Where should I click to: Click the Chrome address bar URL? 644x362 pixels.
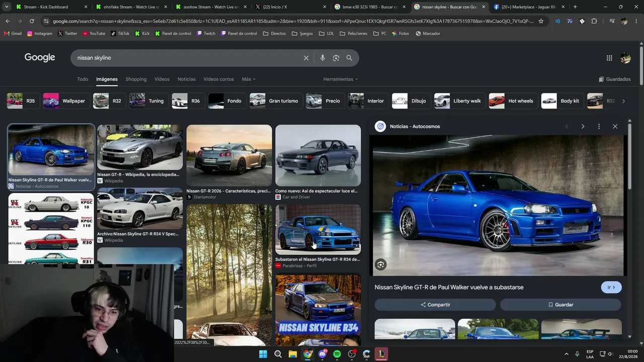pyautogui.click(x=293, y=21)
